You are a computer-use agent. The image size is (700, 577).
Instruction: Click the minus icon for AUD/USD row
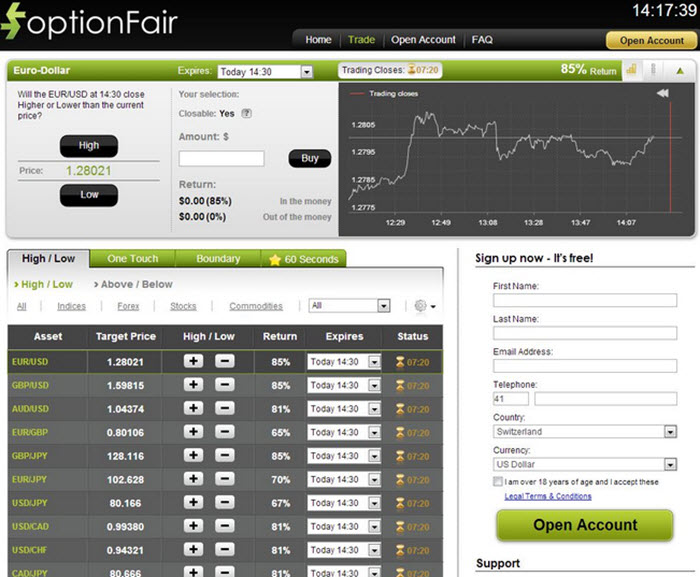point(225,408)
